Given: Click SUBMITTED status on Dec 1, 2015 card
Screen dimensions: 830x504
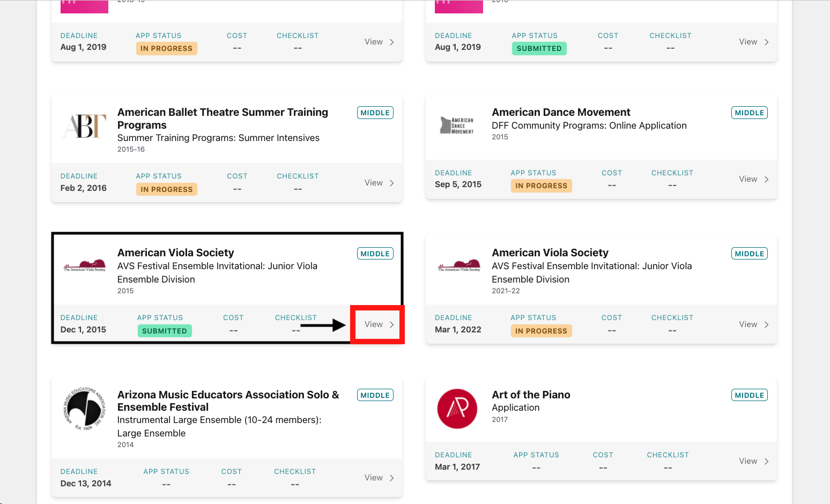Looking at the screenshot, I should click(165, 331).
